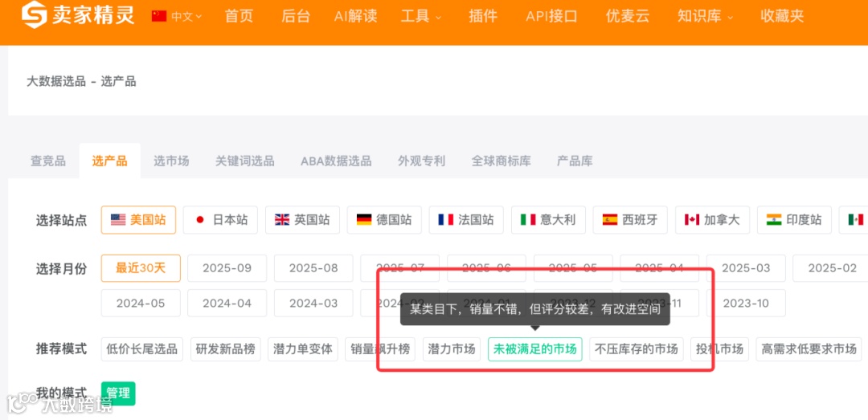
Task: Select 未被满足的市场 recommendation mode
Action: [534, 349]
